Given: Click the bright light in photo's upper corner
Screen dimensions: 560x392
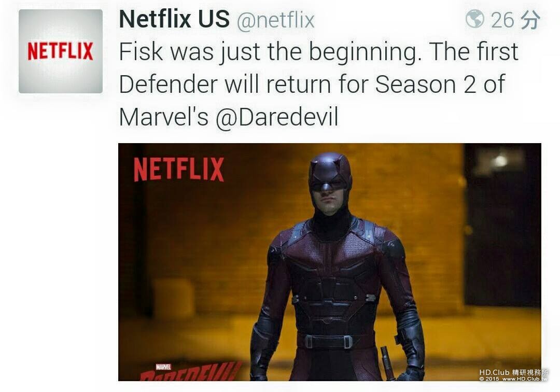Looking at the screenshot, I should (x=500, y=161).
